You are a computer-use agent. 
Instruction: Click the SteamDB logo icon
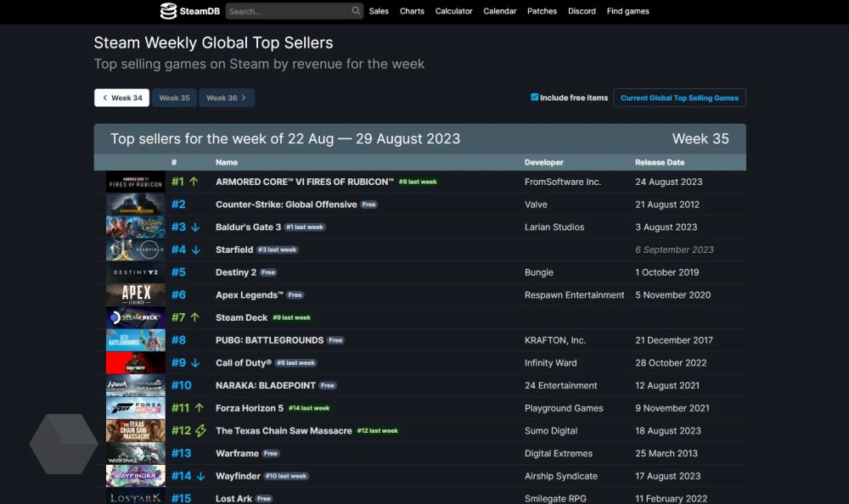pos(169,11)
